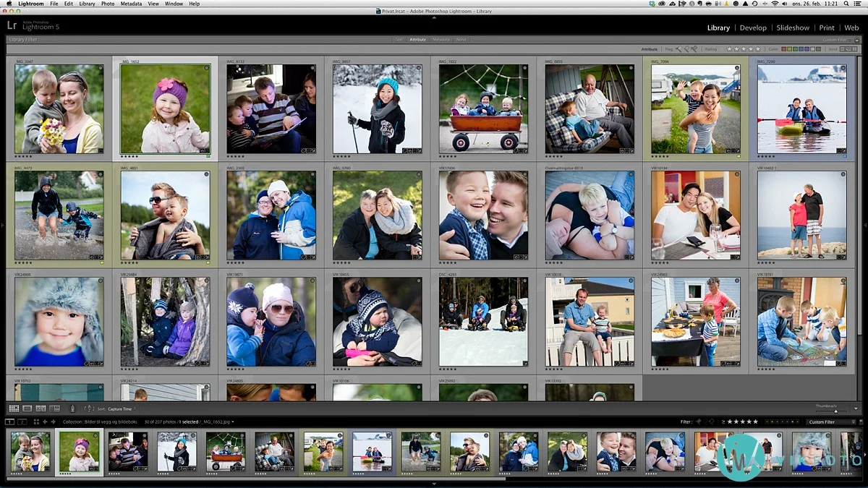Set first star rating in filmstrip filter
868x488 pixels.
(x=730, y=421)
